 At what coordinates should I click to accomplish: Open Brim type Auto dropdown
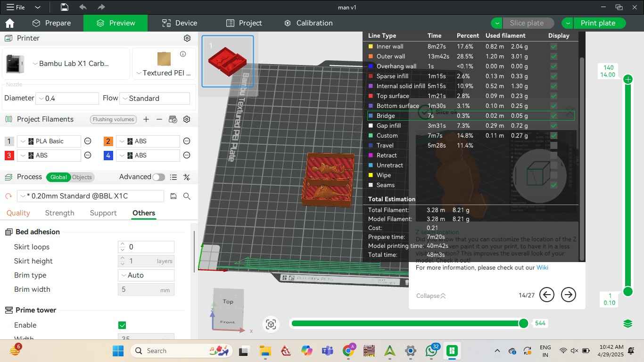(x=146, y=275)
